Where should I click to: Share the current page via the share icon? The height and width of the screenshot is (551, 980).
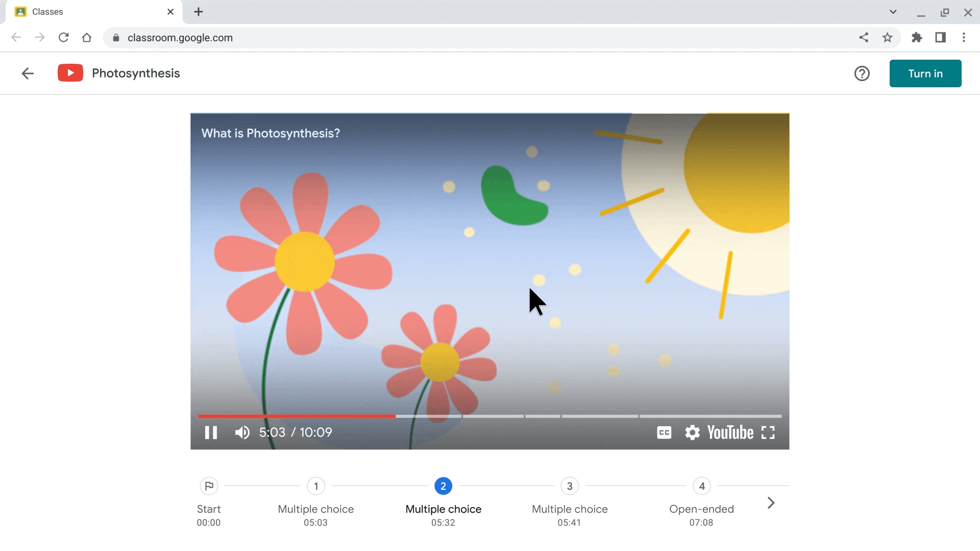pyautogui.click(x=864, y=37)
